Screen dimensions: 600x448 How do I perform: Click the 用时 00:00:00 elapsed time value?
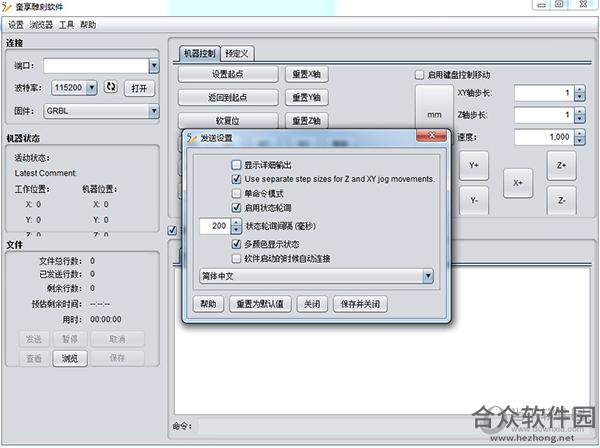[106, 319]
